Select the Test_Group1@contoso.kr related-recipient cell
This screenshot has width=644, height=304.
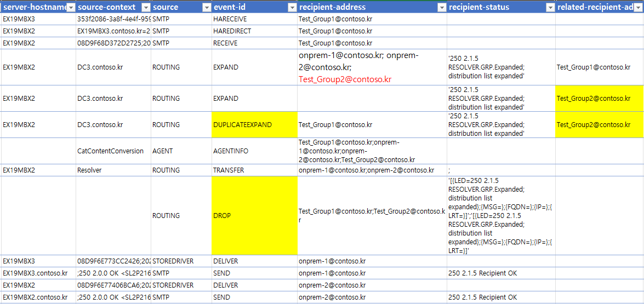pos(600,67)
